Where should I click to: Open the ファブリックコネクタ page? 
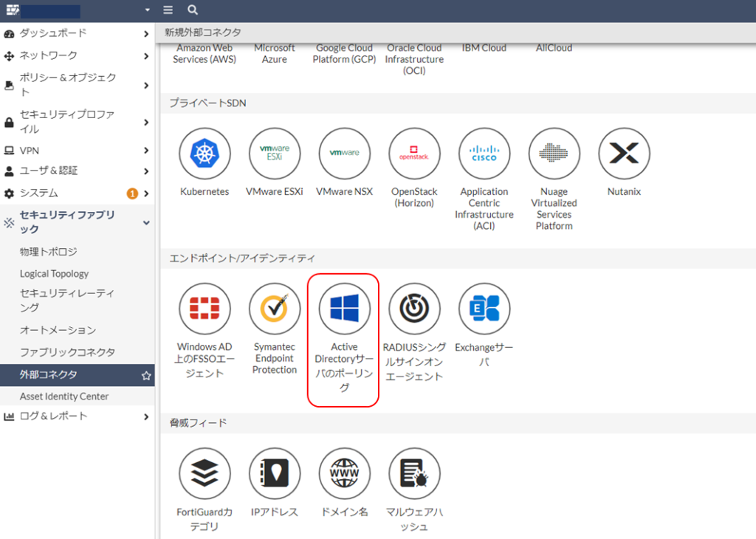[67, 352]
